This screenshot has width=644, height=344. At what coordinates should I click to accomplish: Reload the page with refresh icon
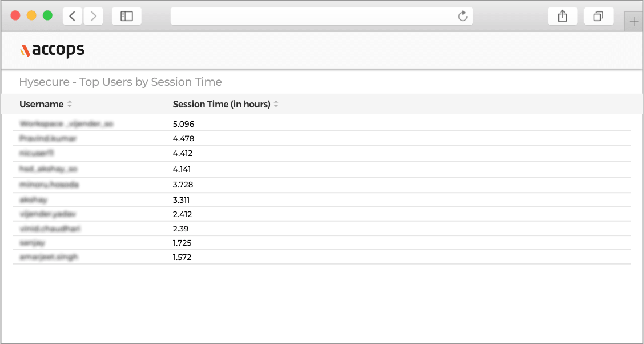click(463, 16)
